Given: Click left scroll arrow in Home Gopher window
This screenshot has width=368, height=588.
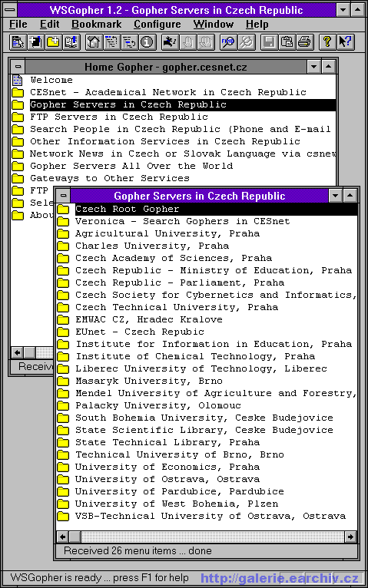Looking at the screenshot, I should click(17, 352).
